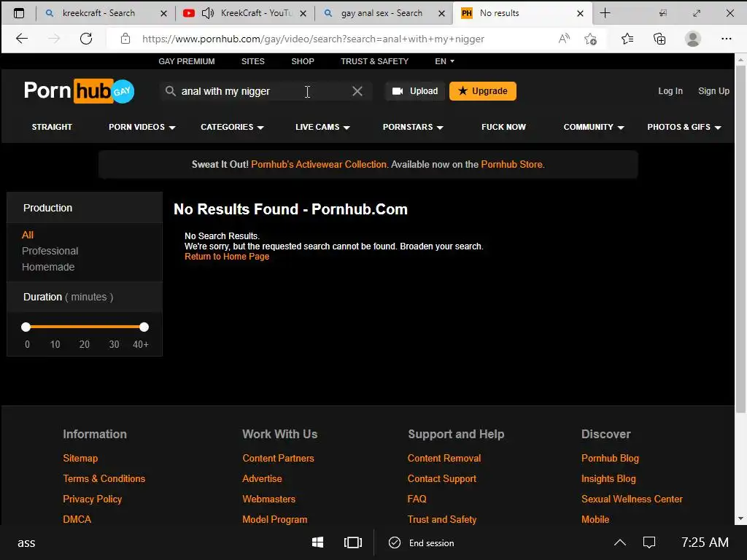
Task: Open the GAY PREMIUM top menu item
Action: click(187, 61)
